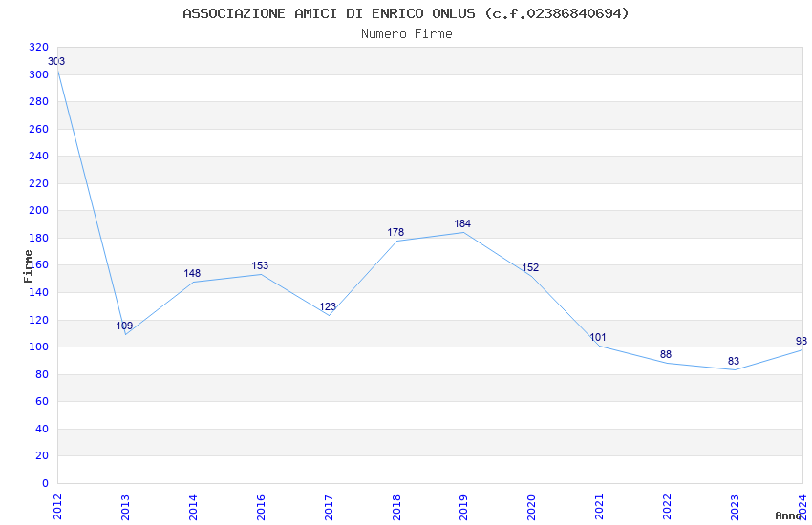This screenshot has height=525, width=812.
Task: Click the x-axis year 2012
Action: pyautogui.click(x=57, y=507)
